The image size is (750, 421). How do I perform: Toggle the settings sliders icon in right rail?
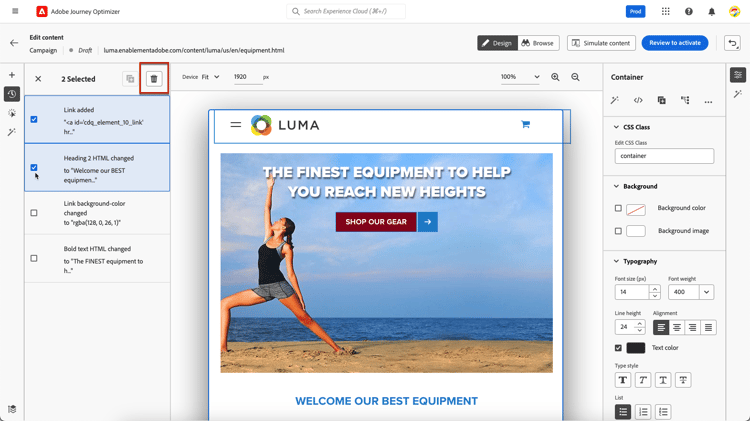click(x=738, y=75)
